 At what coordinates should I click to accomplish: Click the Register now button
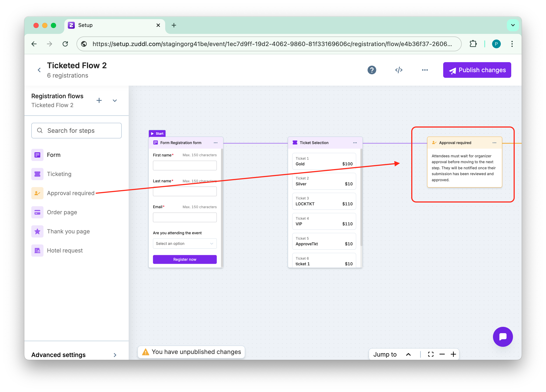[x=185, y=259]
